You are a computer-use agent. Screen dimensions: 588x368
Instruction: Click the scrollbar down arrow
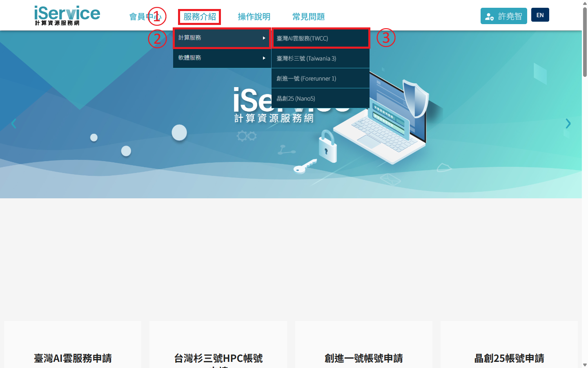click(585, 365)
